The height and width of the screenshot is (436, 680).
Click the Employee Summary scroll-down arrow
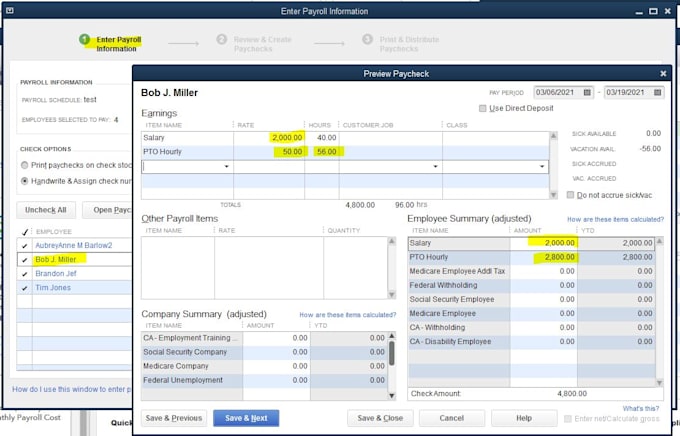[659, 382]
